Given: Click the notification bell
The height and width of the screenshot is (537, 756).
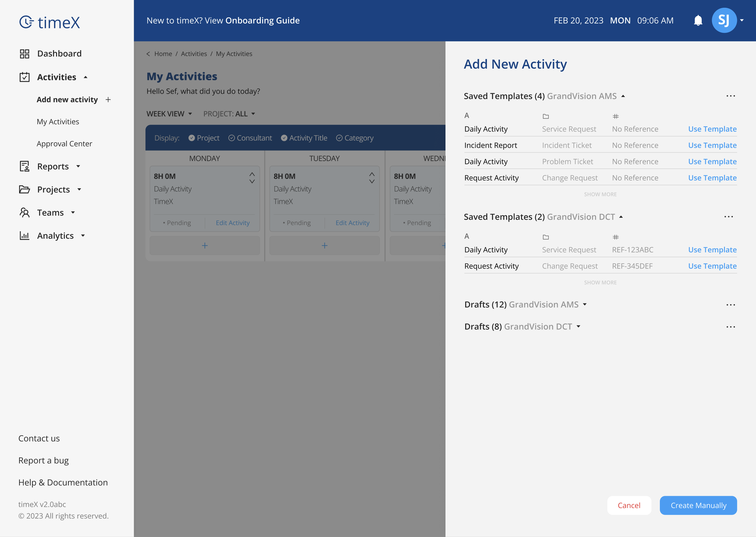Looking at the screenshot, I should [698, 20].
